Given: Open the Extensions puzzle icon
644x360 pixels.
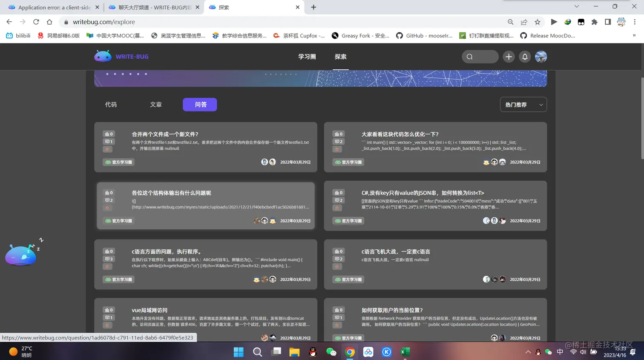Looking at the screenshot, I should [x=595, y=22].
